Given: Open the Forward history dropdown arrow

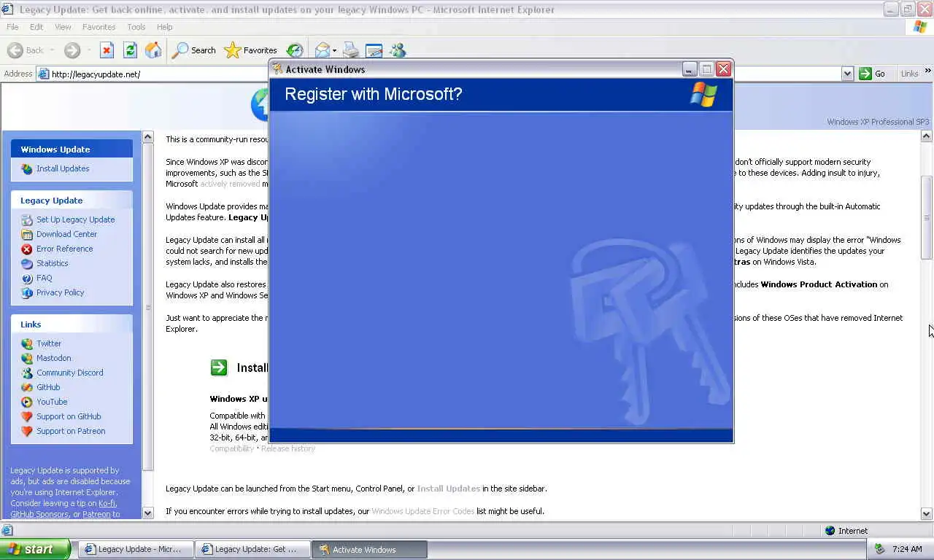Looking at the screenshot, I should 89,51.
